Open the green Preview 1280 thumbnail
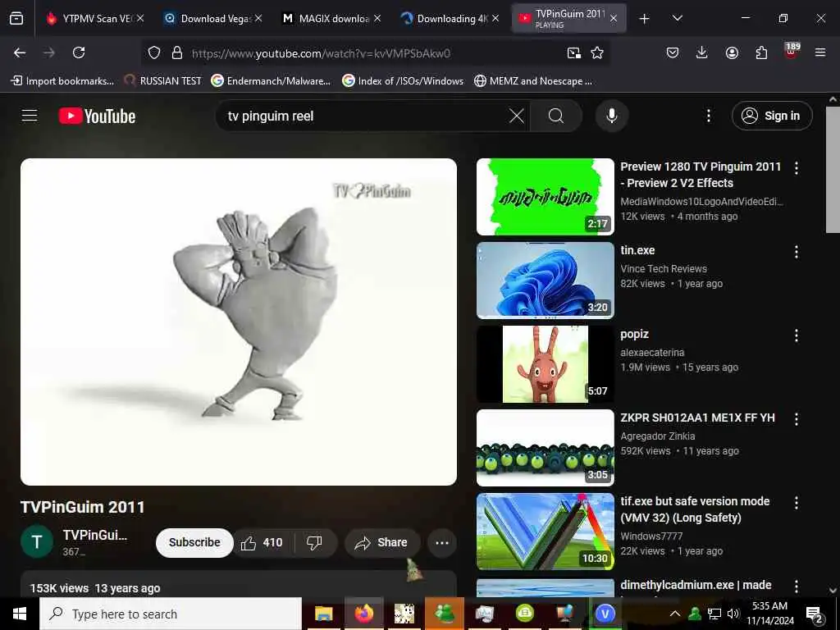Viewport: 840px width, 630px height. click(x=545, y=197)
